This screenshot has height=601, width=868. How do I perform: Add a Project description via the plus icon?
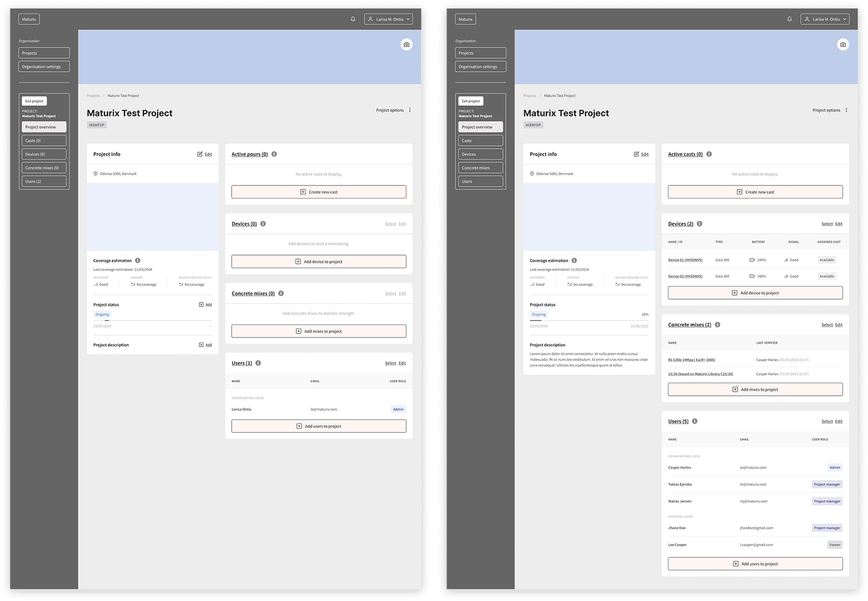click(x=201, y=344)
